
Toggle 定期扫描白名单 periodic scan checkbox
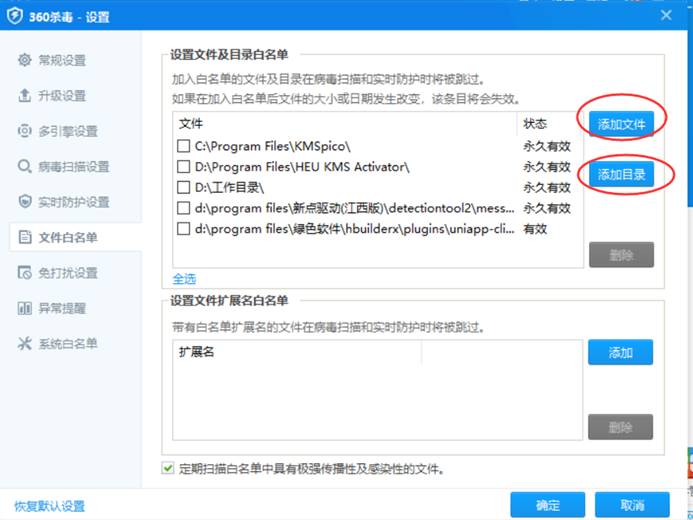168,468
